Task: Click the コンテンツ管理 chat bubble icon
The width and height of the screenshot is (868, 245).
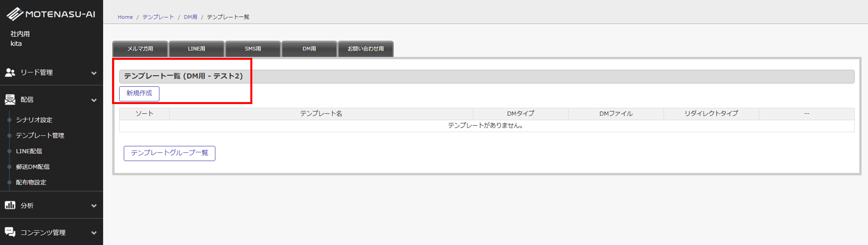Action: point(10,232)
